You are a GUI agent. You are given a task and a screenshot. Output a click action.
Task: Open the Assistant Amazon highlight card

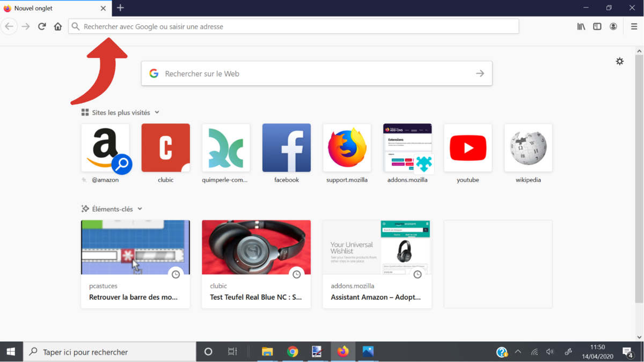[x=377, y=264]
